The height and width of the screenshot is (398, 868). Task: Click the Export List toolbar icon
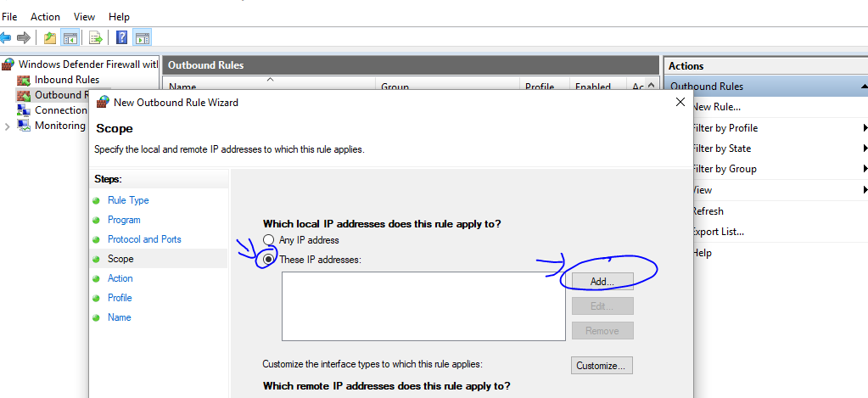click(x=97, y=37)
